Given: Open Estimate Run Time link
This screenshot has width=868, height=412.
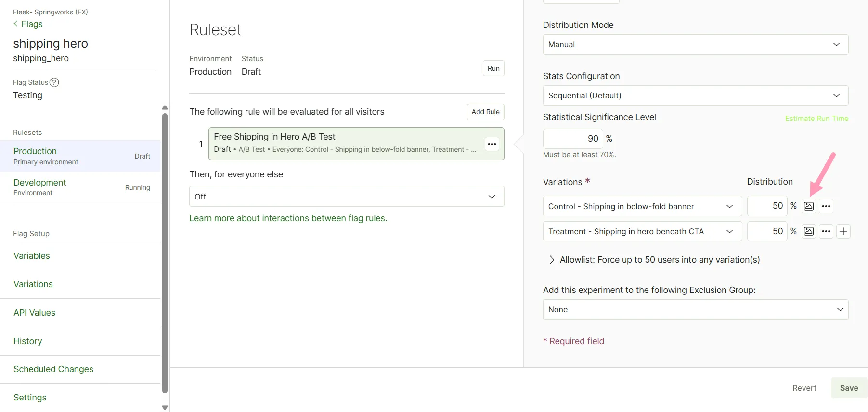Looking at the screenshot, I should pos(816,119).
